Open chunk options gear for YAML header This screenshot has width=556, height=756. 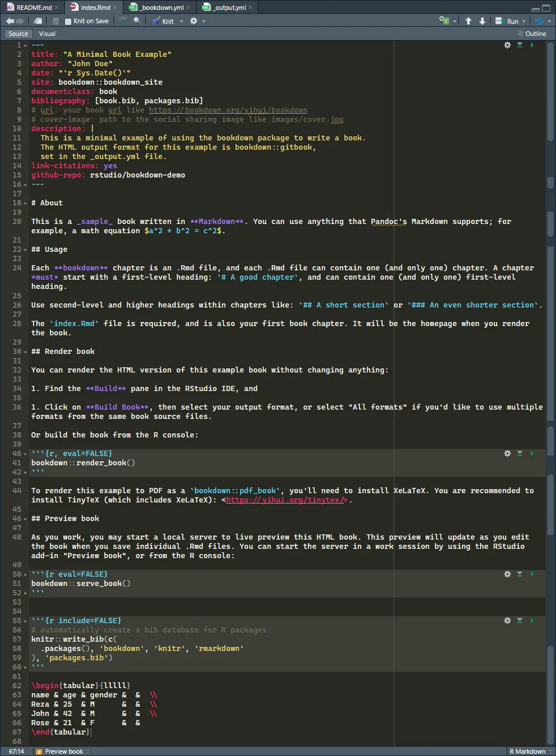(x=507, y=45)
